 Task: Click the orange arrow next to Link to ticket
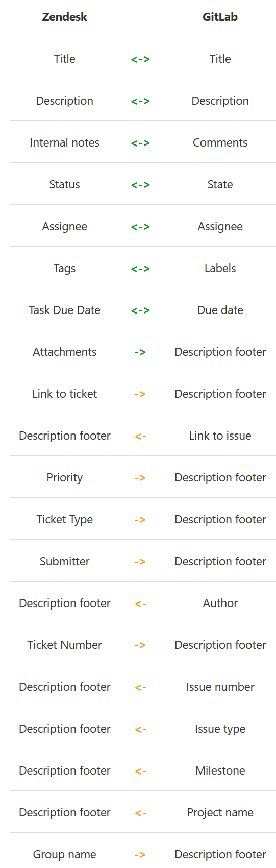[140, 394]
